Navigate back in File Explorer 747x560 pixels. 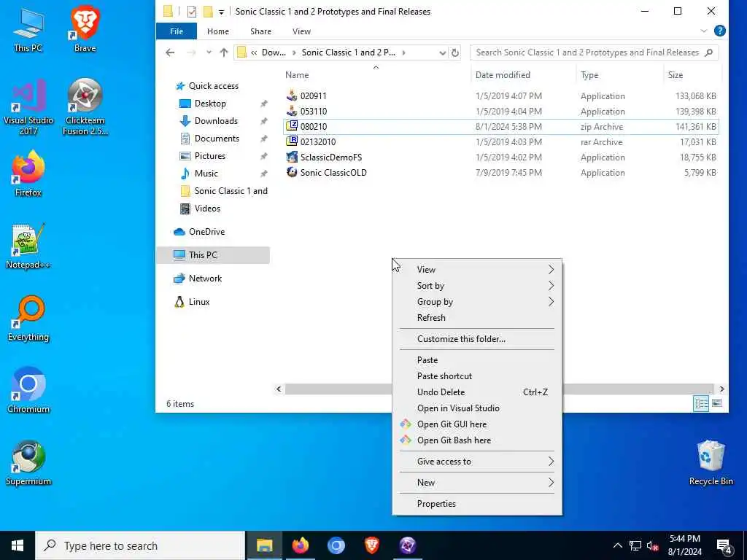pyautogui.click(x=170, y=52)
